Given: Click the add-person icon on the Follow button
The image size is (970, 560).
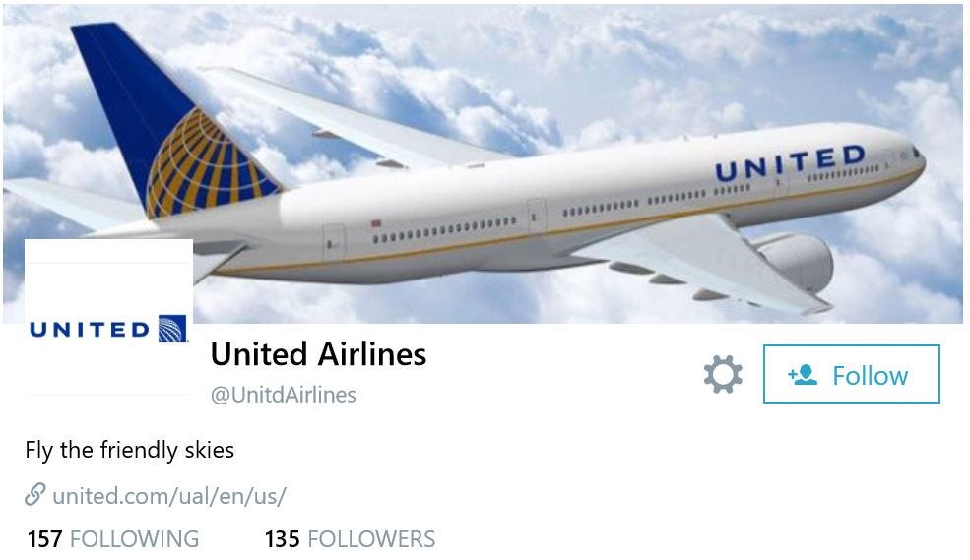Looking at the screenshot, I should tap(803, 375).
